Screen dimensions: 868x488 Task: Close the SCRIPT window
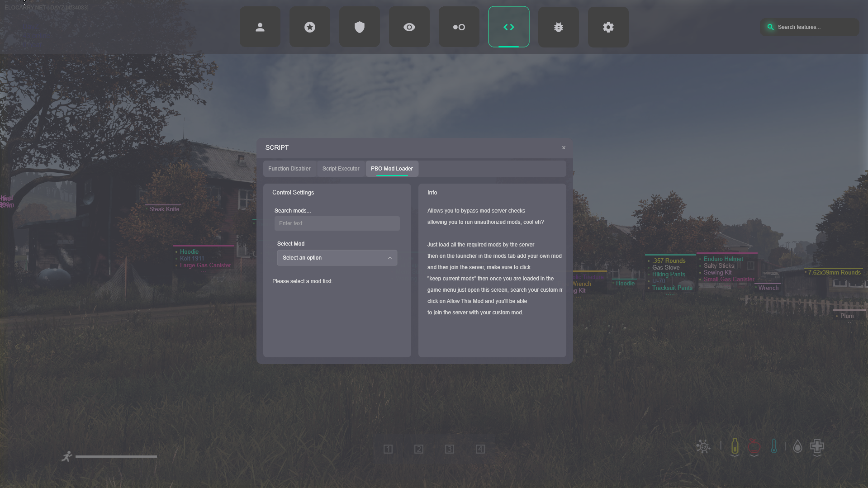point(564,148)
